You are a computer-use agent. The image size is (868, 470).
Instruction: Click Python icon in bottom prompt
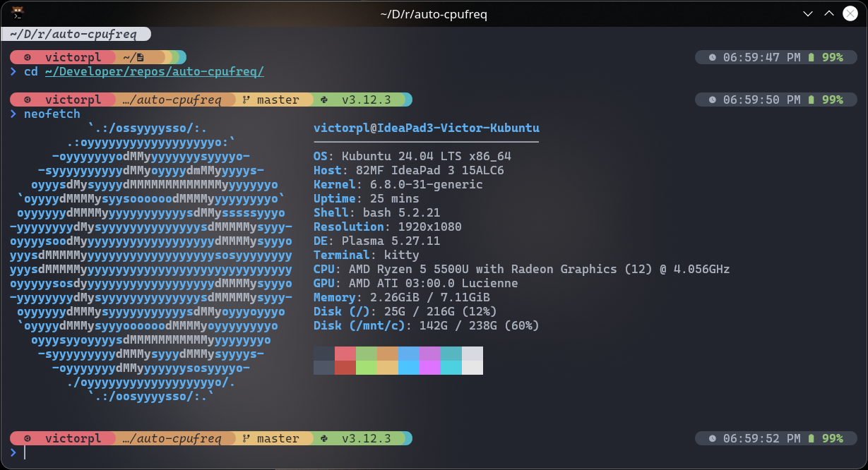pyautogui.click(x=323, y=438)
